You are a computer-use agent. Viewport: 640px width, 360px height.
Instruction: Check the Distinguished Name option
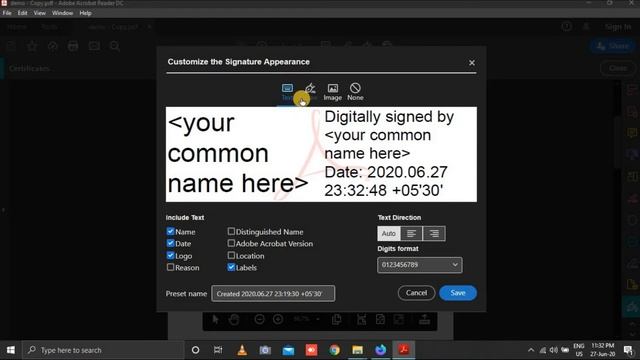pyautogui.click(x=231, y=231)
